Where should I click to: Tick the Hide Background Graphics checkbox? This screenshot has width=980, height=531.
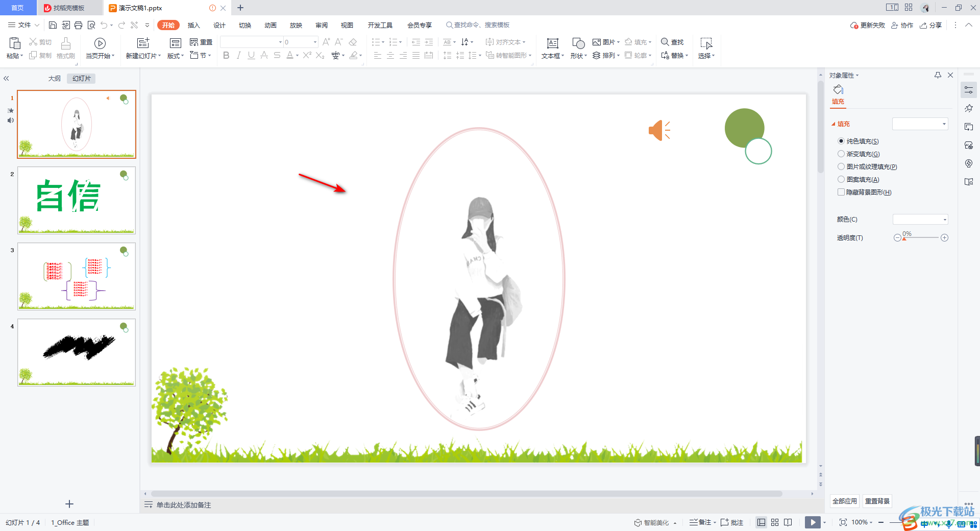tap(841, 192)
